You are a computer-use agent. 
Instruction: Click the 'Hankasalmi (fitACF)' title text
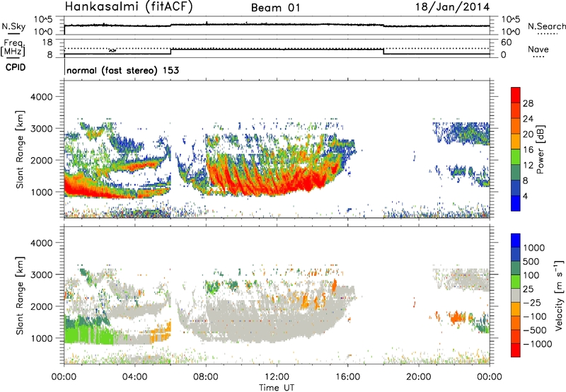tap(129, 6)
